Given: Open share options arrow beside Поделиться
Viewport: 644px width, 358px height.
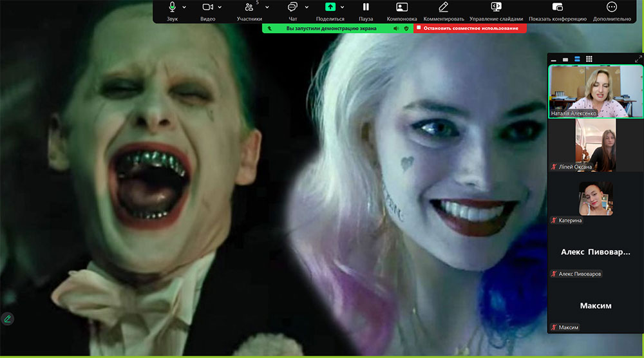Looking at the screenshot, I should (x=342, y=7).
